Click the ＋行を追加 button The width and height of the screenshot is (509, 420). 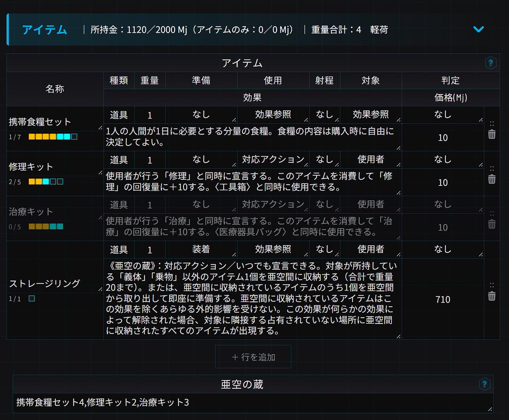pos(253,357)
